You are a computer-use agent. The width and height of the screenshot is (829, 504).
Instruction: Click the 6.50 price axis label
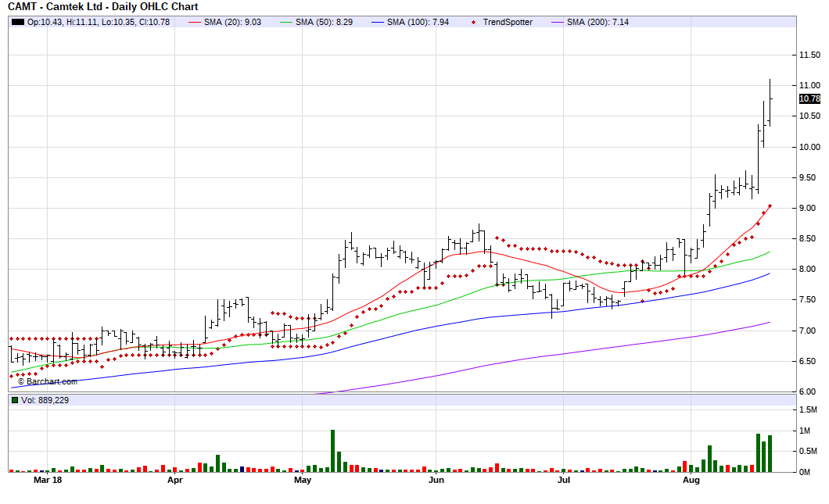tap(807, 361)
